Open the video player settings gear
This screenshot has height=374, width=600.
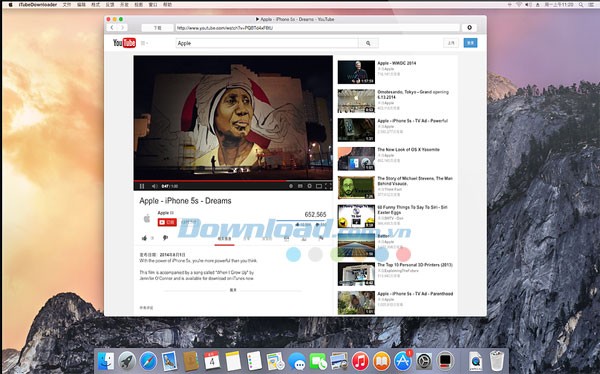point(309,186)
